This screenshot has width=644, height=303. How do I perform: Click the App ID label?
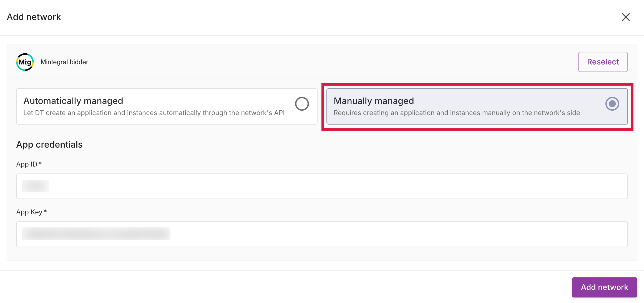[29, 164]
